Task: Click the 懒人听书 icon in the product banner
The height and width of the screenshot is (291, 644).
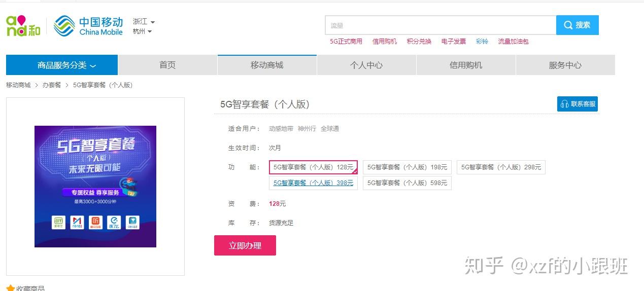Action: point(95,222)
